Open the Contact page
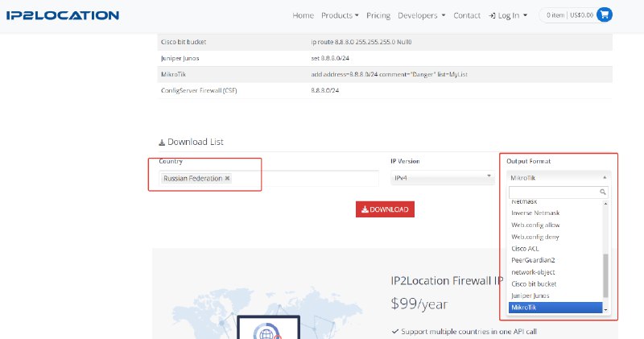This screenshot has height=339, width=644. [x=467, y=15]
